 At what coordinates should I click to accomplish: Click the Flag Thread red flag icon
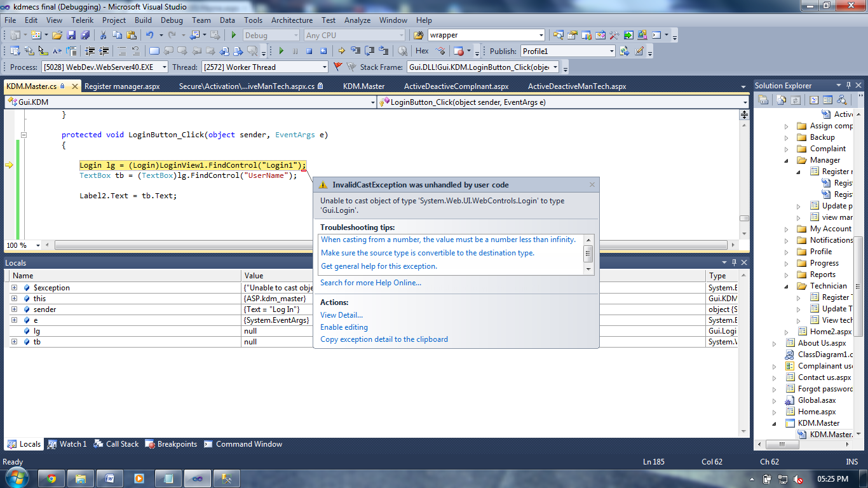point(337,67)
